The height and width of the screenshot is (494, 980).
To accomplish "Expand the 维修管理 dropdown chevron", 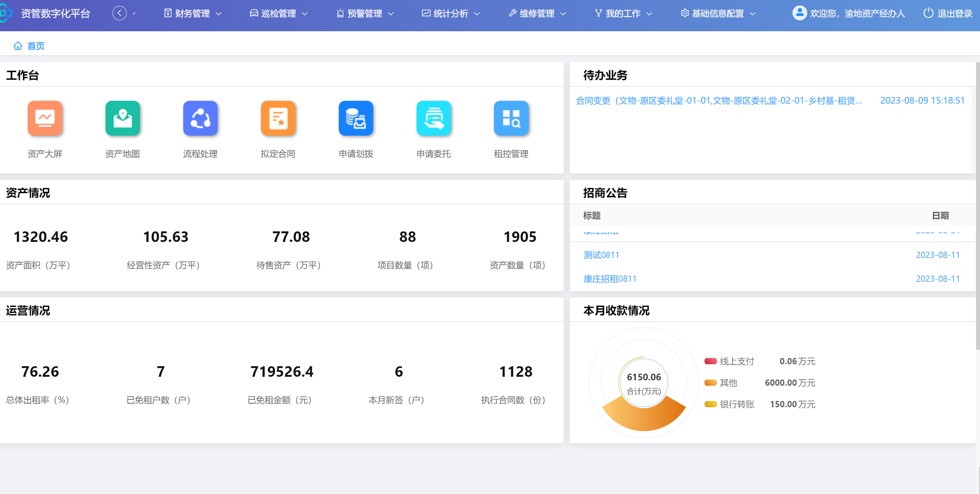I will click(x=563, y=14).
